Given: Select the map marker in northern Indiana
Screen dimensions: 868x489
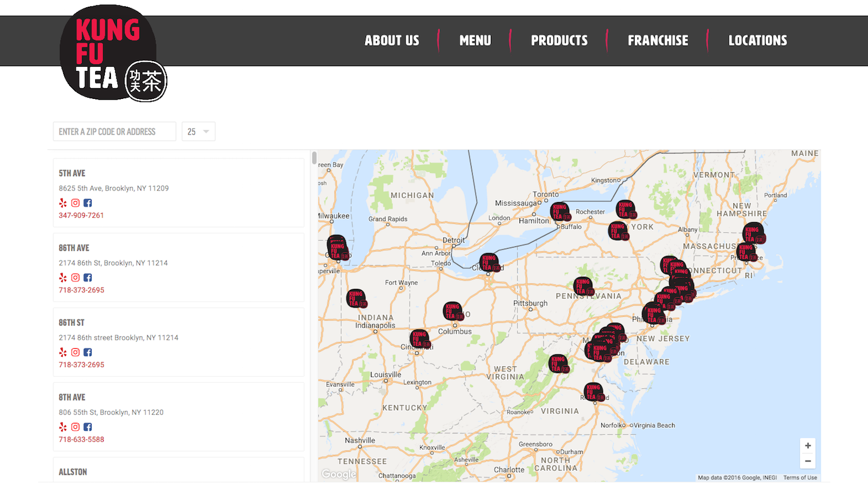Looking at the screenshot, I should (x=356, y=298).
